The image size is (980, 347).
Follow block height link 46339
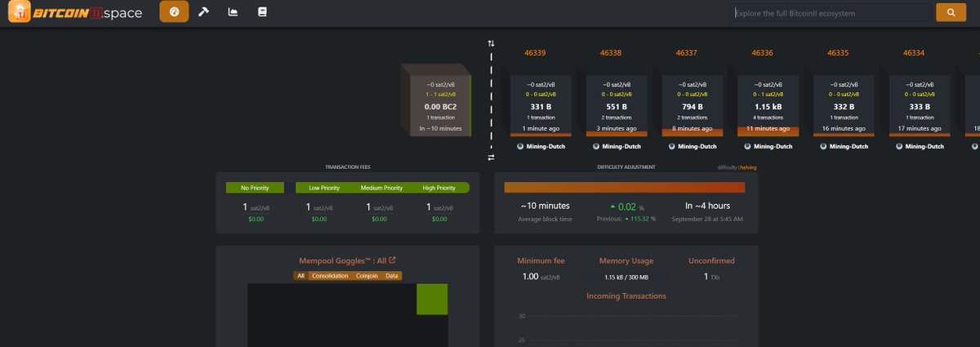[x=535, y=53]
